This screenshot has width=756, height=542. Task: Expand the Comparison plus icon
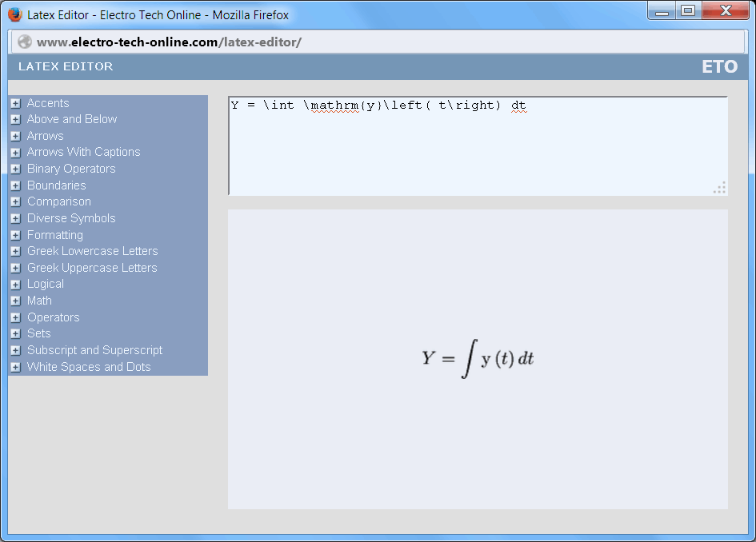tap(16, 202)
